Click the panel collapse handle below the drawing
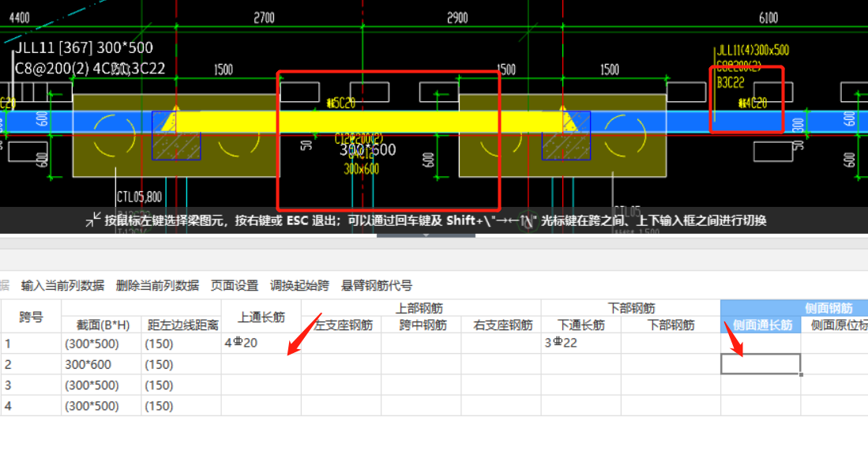This screenshot has height=462, width=868. coord(426,235)
